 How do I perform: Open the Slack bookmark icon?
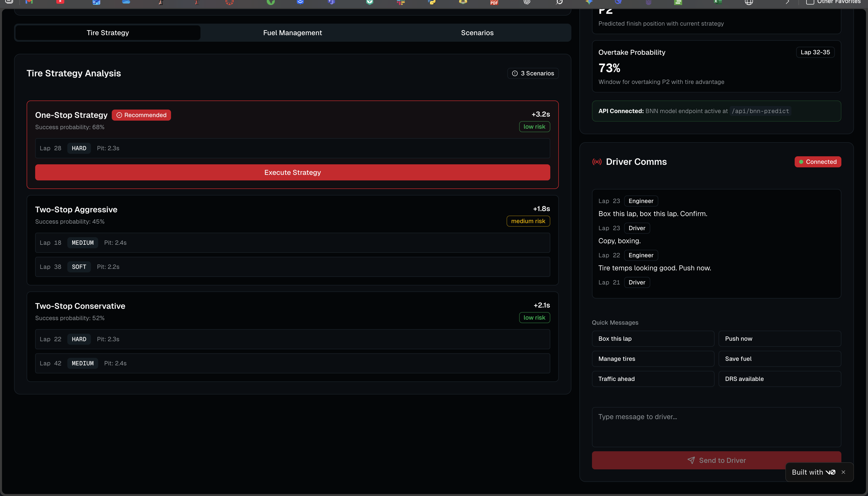click(x=401, y=2)
